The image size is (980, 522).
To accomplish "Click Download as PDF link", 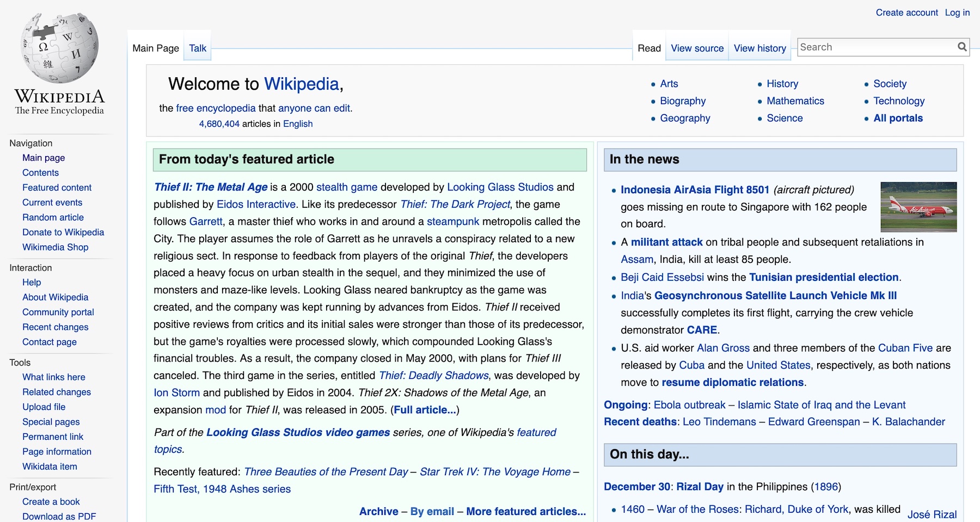I will (x=59, y=517).
